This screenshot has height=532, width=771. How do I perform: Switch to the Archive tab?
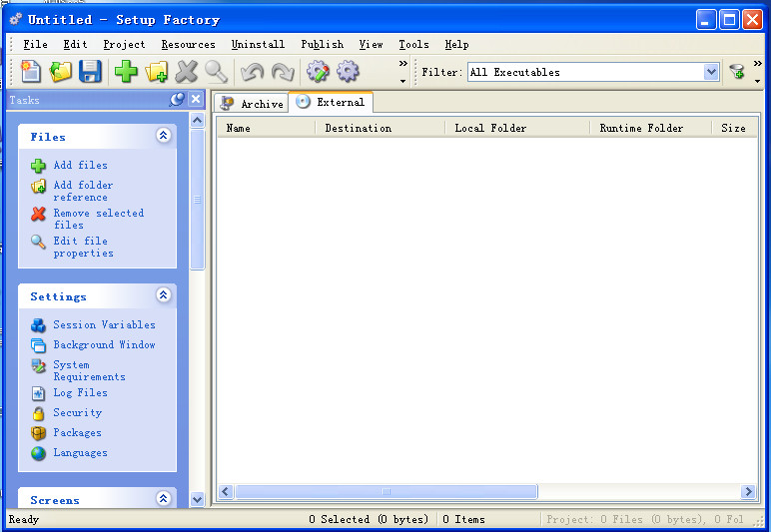click(252, 103)
